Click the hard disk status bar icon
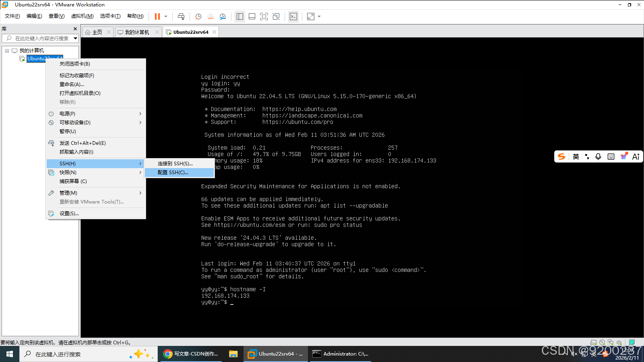The width and height of the screenshot is (644, 362). coord(593,343)
